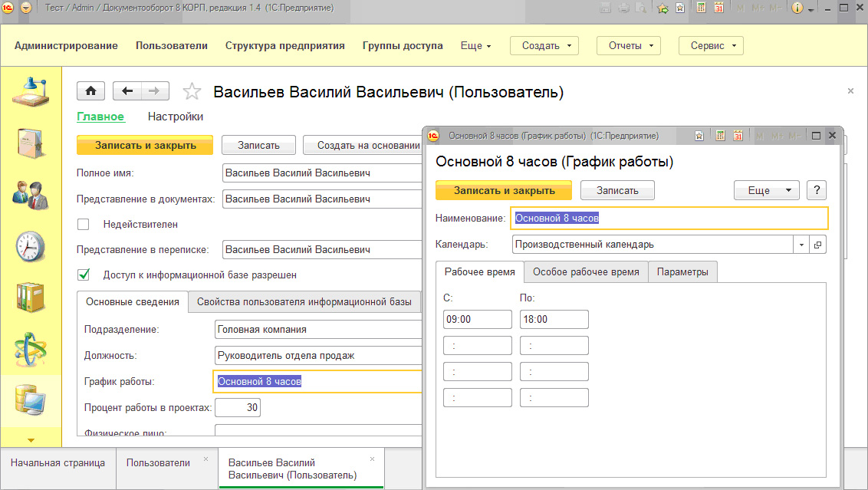Open Производственный календарь with the open-form icon
The width and height of the screenshot is (868, 490).
[818, 245]
